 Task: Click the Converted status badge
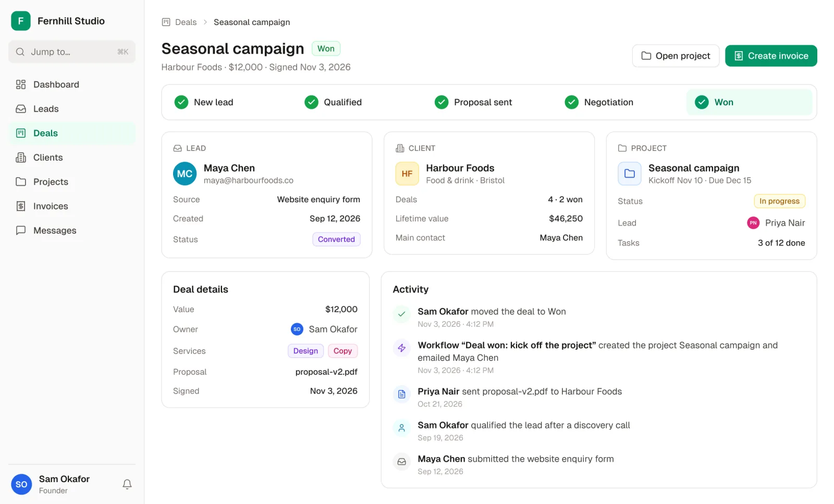pyautogui.click(x=336, y=239)
